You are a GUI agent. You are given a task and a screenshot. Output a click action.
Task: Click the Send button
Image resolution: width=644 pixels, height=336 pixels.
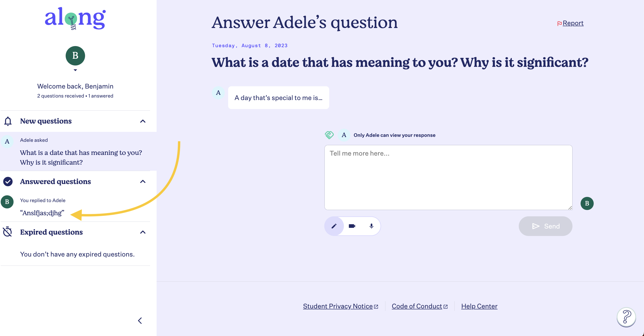coord(545,226)
